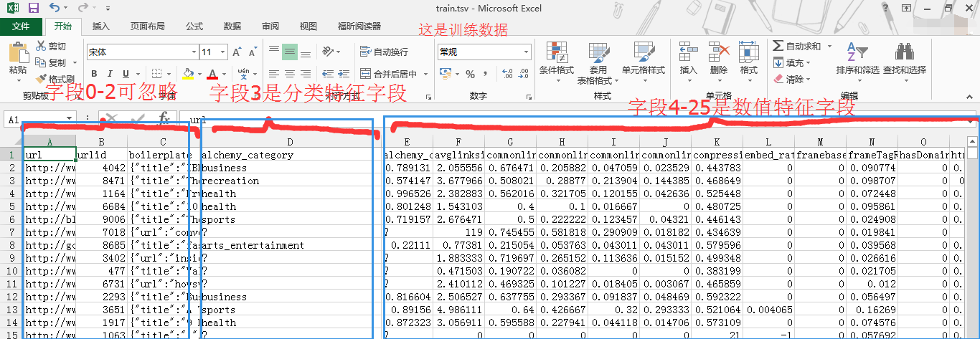Expand the AutoSum (自动求和) dropdown arrow

click(829, 47)
